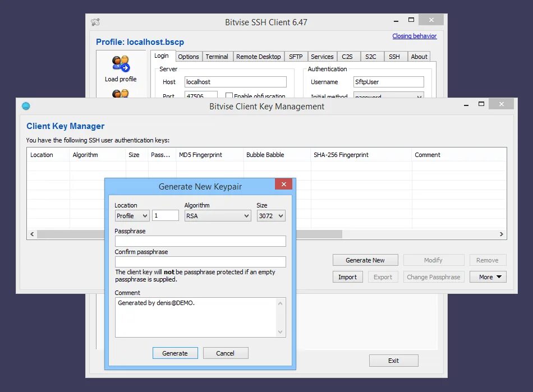
Task: Open the More dropdown button
Action: (x=488, y=277)
